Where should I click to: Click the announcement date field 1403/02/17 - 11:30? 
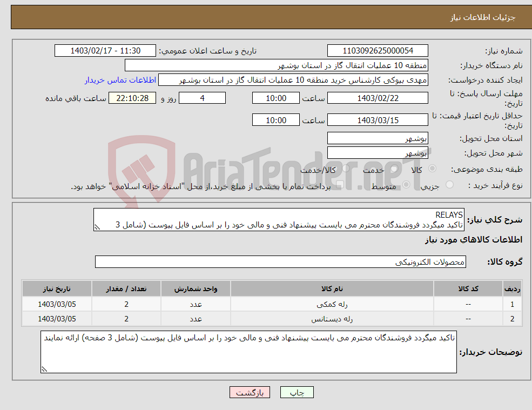[x=105, y=51]
